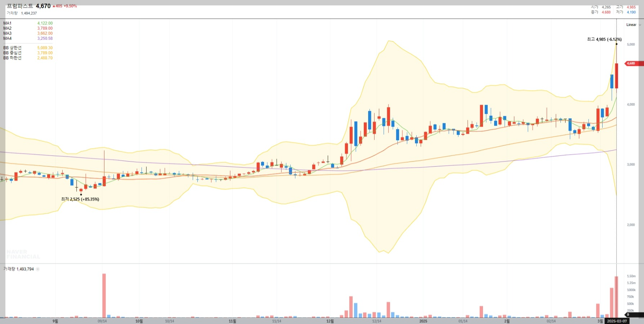The image size is (644, 324).
Task: Click the +9.50% change rate
Action: pyautogui.click(x=70, y=6)
